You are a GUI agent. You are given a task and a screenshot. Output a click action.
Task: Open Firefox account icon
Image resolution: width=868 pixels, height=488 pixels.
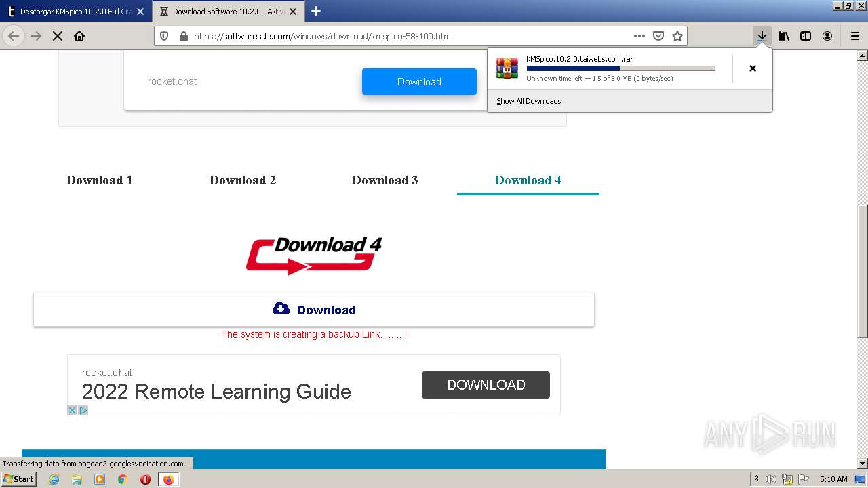pos(827,36)
